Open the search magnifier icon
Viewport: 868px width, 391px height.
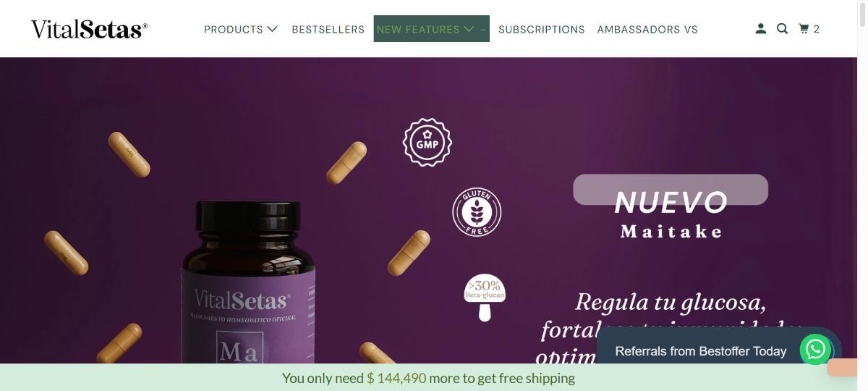[x=782, y=29]
